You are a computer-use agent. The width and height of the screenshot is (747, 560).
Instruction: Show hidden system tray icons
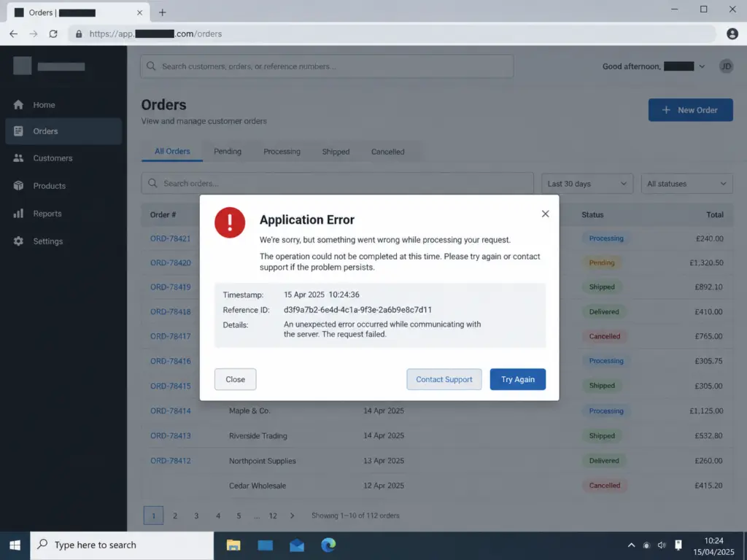pyautogui.click(x=631, y=545)
